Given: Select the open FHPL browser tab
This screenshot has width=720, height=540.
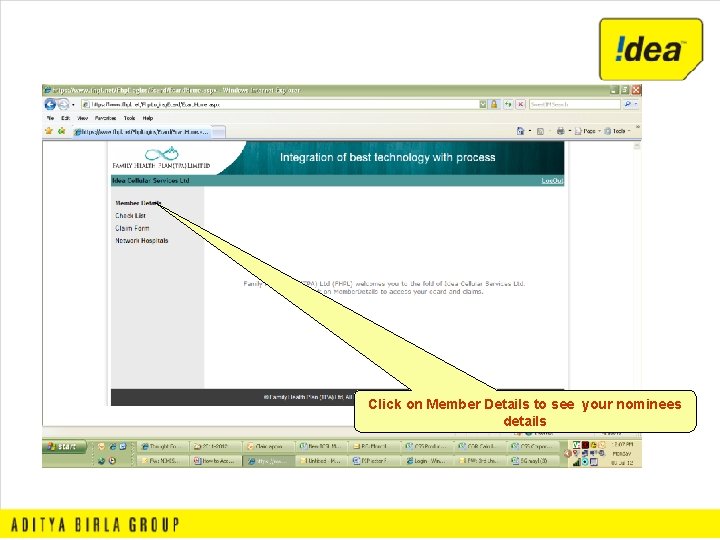Looking at the screenshot, I should [x=142, y=132].
